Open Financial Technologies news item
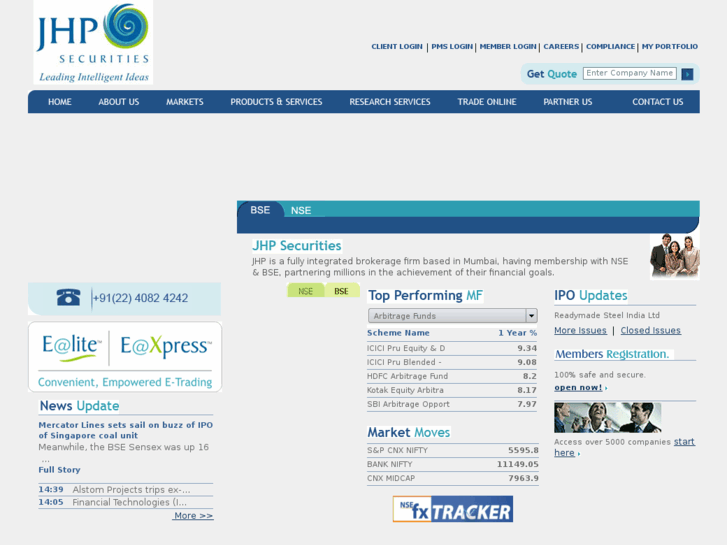This screenshot has width=727, height=545. click(130, 502)
